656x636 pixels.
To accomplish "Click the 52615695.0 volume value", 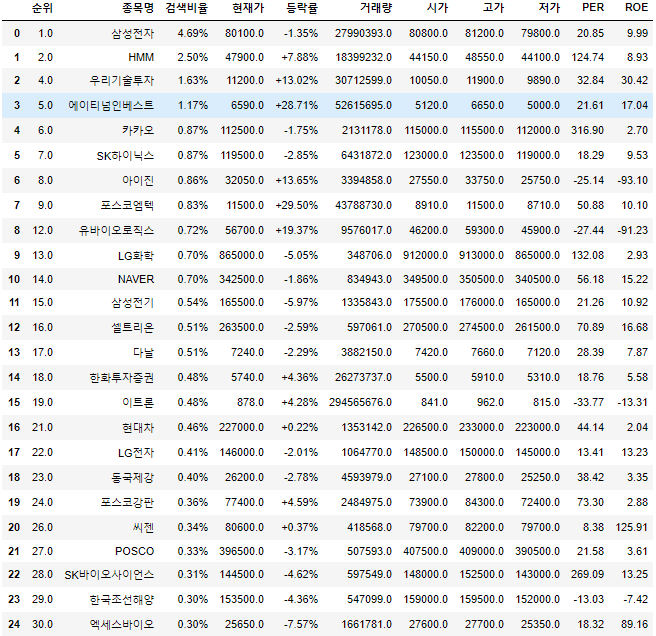I will (x=364, y=105).
